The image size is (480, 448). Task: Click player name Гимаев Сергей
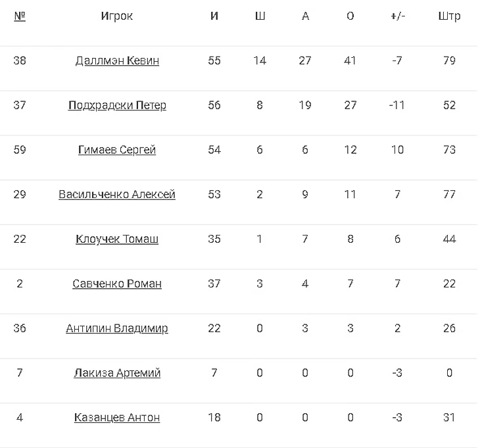coord(117,150)
